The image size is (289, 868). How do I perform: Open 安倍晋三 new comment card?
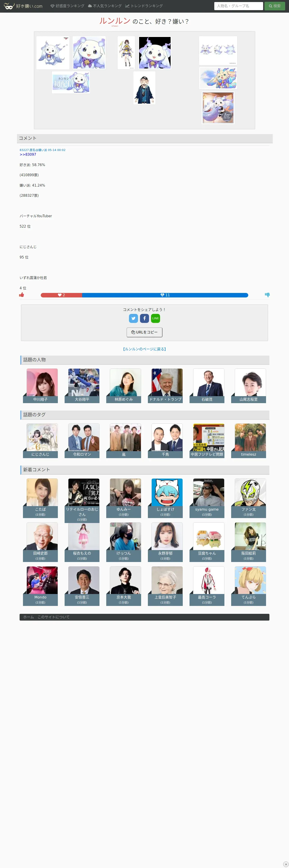tap(82, 586)
